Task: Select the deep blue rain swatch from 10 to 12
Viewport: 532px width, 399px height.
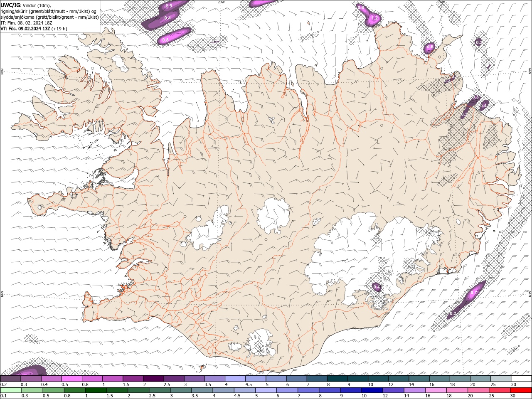Action: coord(372,390)
